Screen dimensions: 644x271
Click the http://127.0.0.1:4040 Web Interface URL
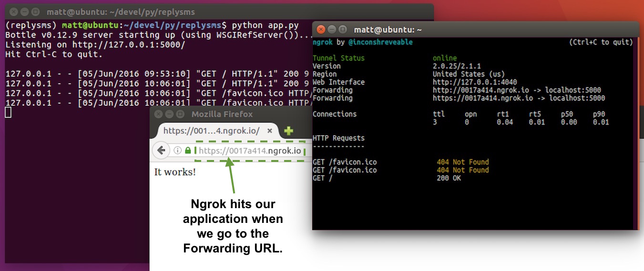click(475, 82)
